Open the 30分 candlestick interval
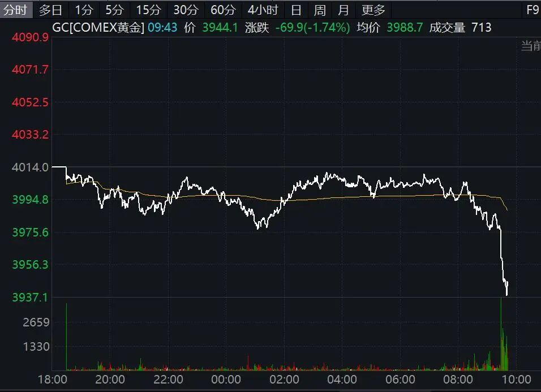This screenshot has width=541, height=392. pyautogui.click(x=186, y=10)
